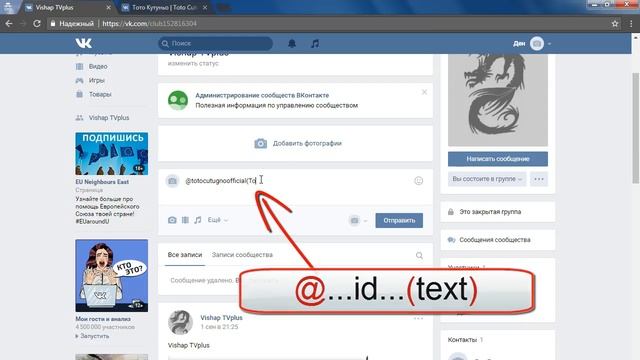Expand Вы состоите в группе dropdown
The width and height of the screenshot is (640, 360).
[487, 179]
